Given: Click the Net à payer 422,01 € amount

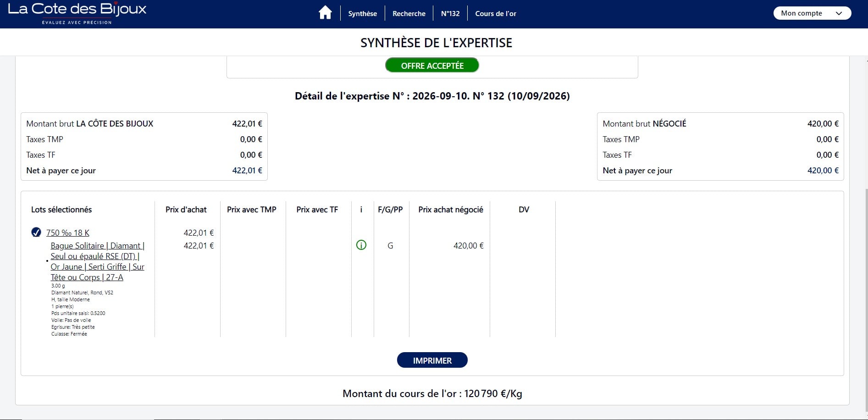Looking at the screenshot, I should tap(247, 171).
